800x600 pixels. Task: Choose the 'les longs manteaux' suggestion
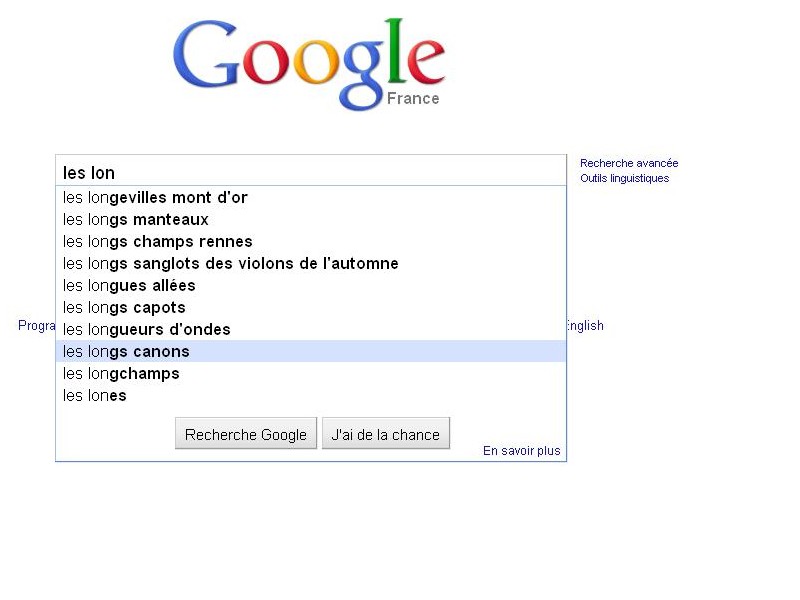(x=311, y=219)
